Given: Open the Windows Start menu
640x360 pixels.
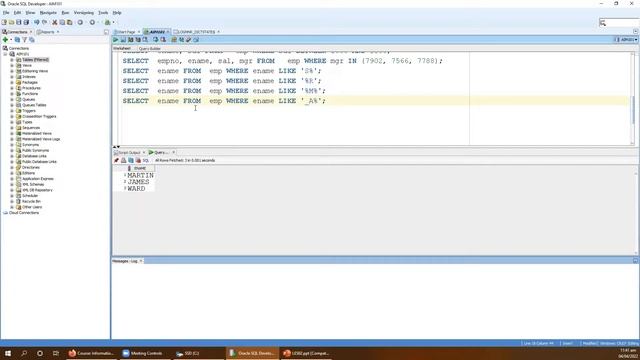Looking at the screenshot, I should 8,353.
